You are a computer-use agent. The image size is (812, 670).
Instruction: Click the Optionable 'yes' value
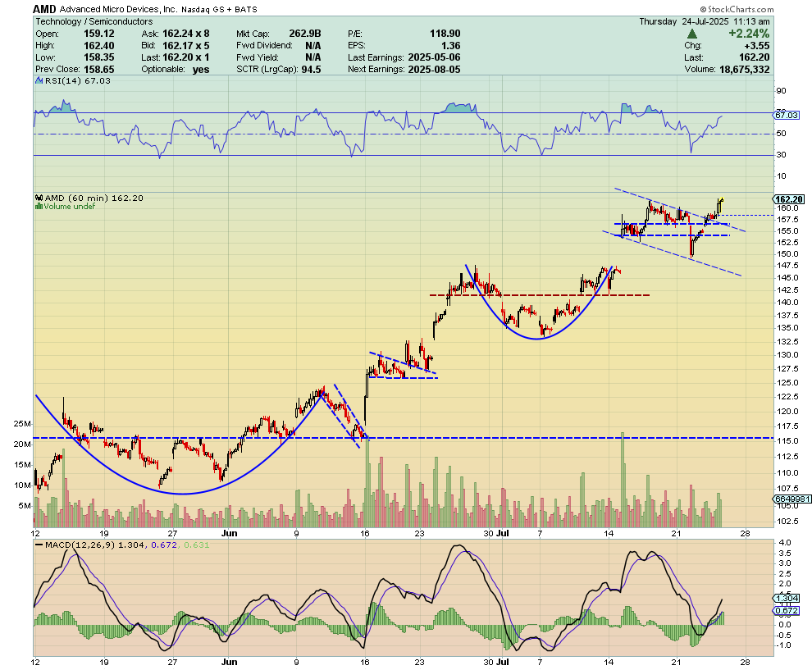(x=201, y=70)
